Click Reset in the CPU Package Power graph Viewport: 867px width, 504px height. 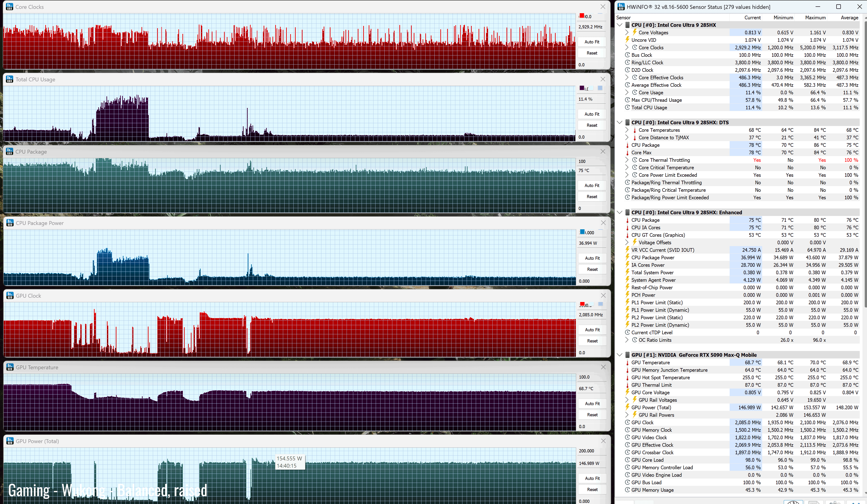(x=592, y=269)
